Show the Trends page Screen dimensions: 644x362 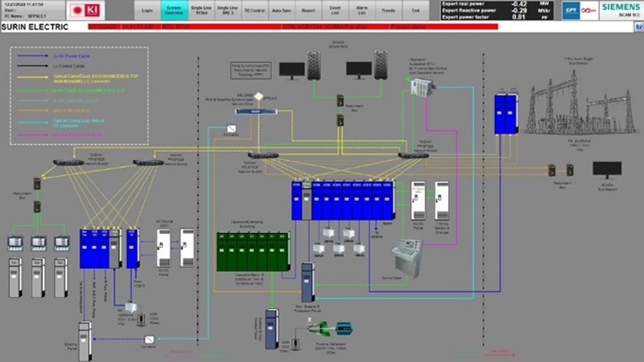pos(390,11)
